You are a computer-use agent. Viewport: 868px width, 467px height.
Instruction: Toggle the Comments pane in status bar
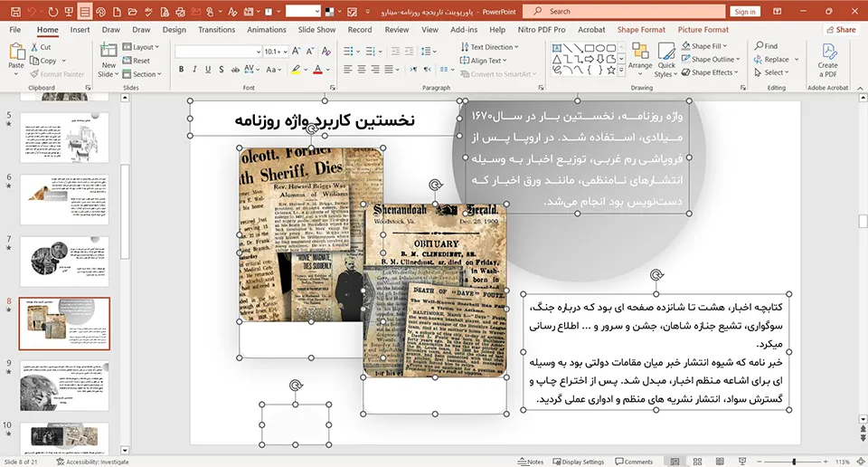[634, 462]
